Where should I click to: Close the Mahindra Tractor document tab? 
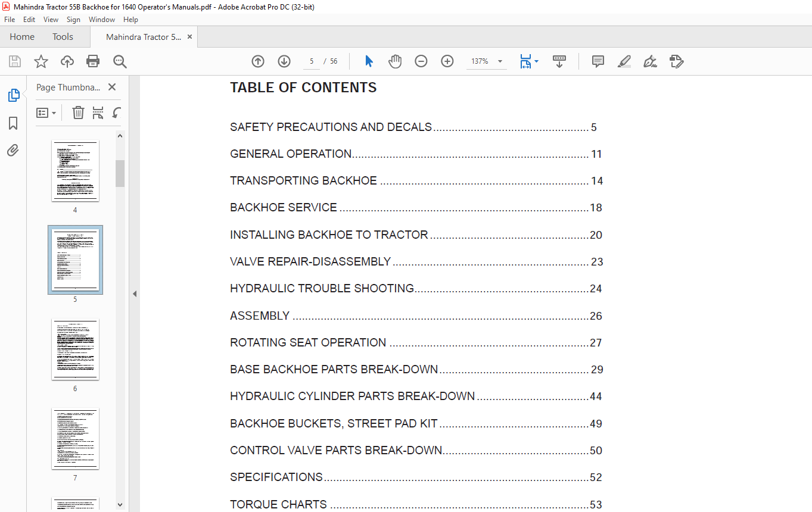pyautogui.click(x=190, y=37)
